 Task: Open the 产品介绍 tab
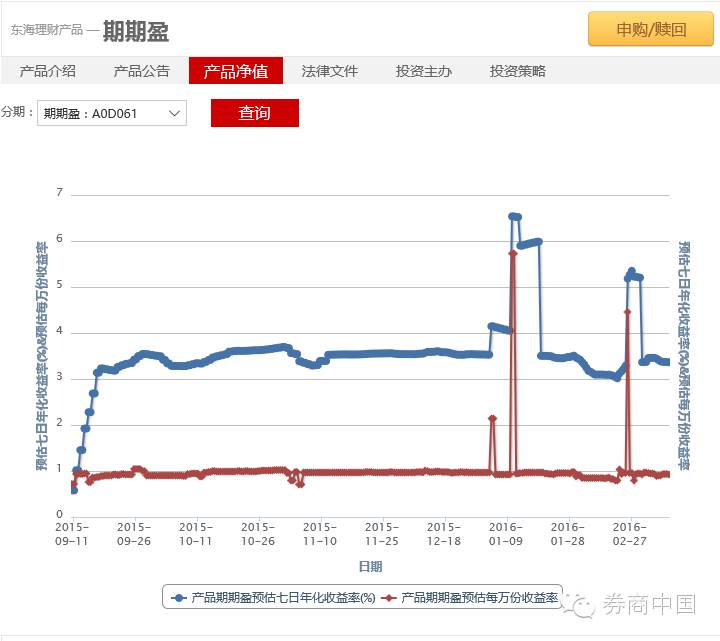(48, 71)
